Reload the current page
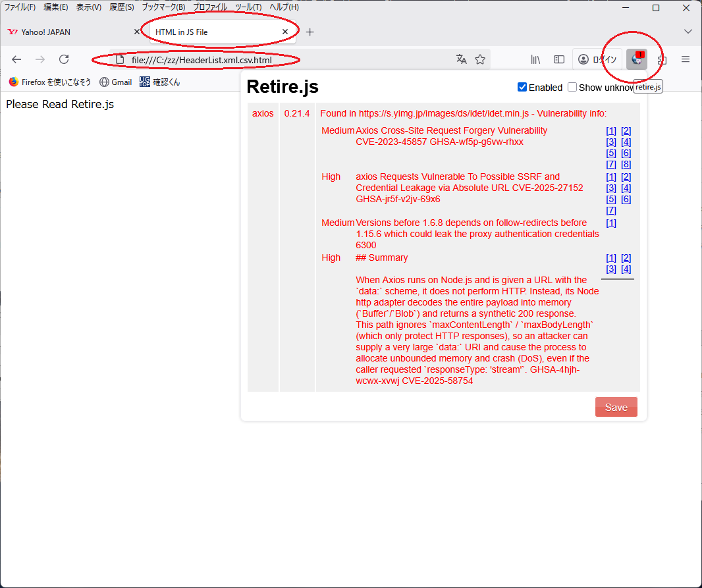This screenshot has width=702, height=588. tap(64, 59)
